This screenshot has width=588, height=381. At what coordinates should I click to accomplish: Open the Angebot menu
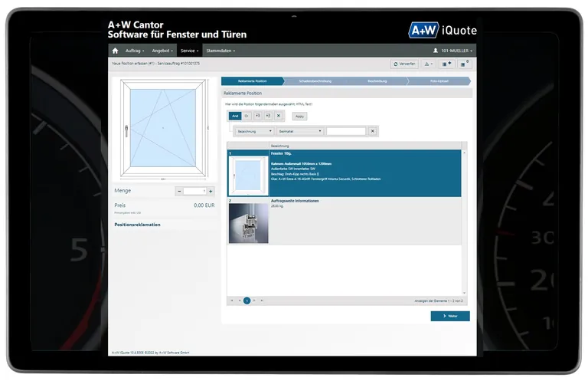[161, 51]
